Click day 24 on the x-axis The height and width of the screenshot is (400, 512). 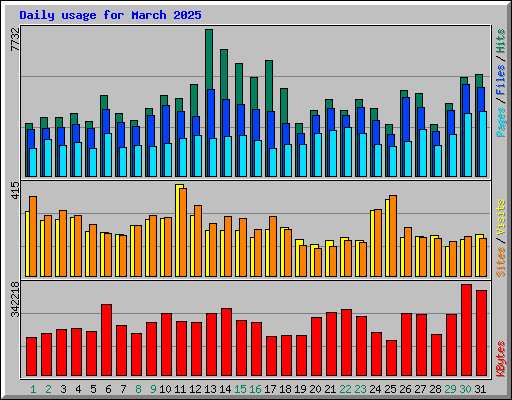pyautogui.click(x=375, y=389)
